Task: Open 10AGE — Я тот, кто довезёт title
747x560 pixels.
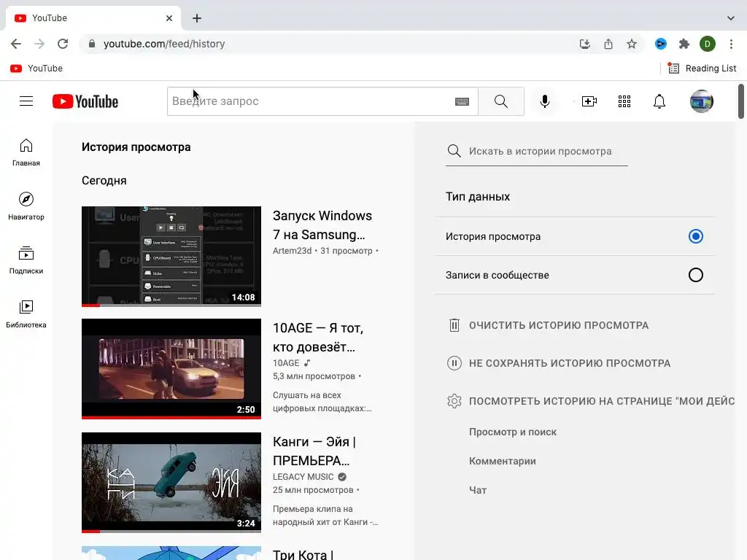Action: click(318, 338)
